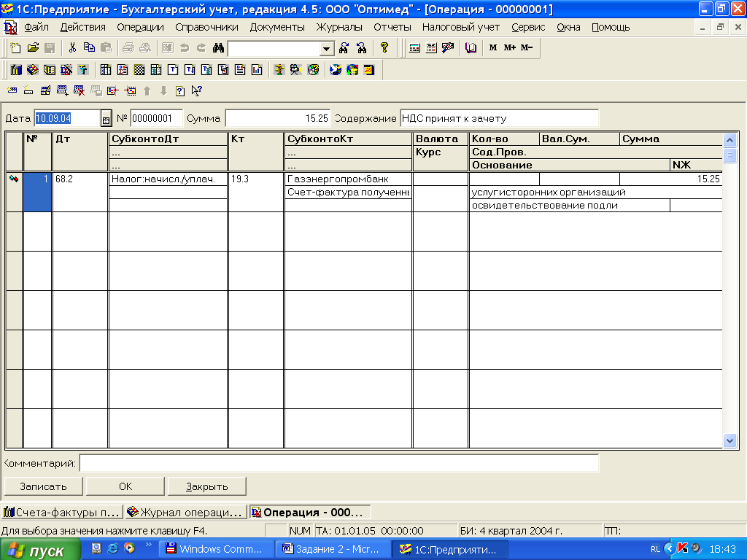Viewport: 747px width, 560px height.
Task: Switch to the Журнал операций window tab
Action: click(x=185, y=512)
